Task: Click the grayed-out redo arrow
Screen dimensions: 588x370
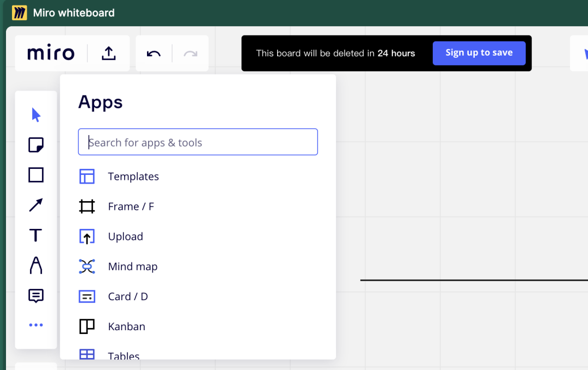Action: (190, 53)
